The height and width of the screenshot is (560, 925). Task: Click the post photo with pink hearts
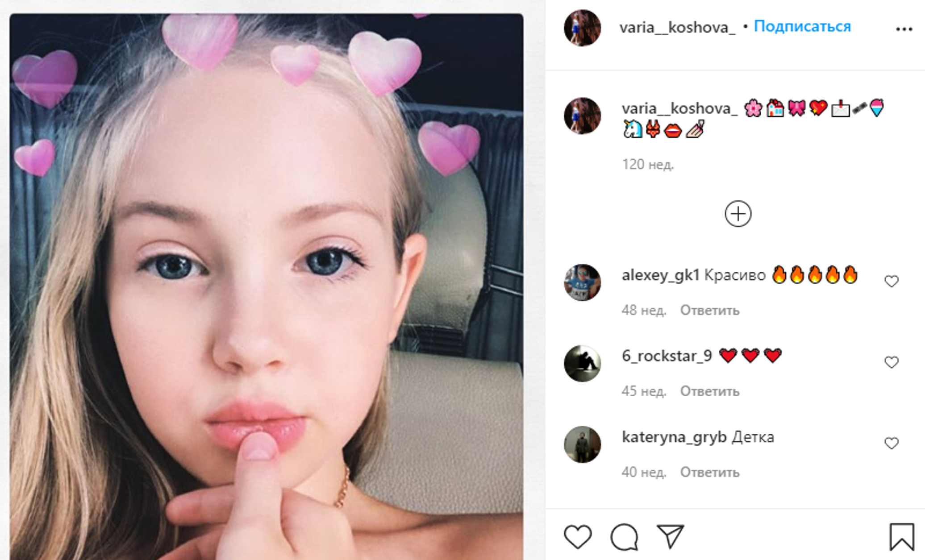click(267, 286)
